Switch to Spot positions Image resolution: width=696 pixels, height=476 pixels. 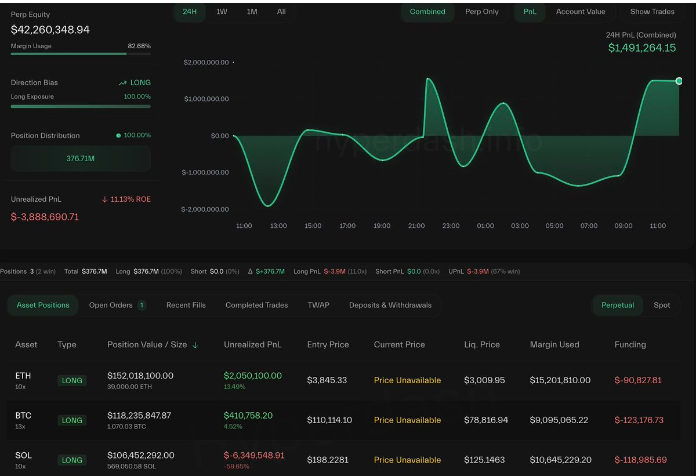661,305
